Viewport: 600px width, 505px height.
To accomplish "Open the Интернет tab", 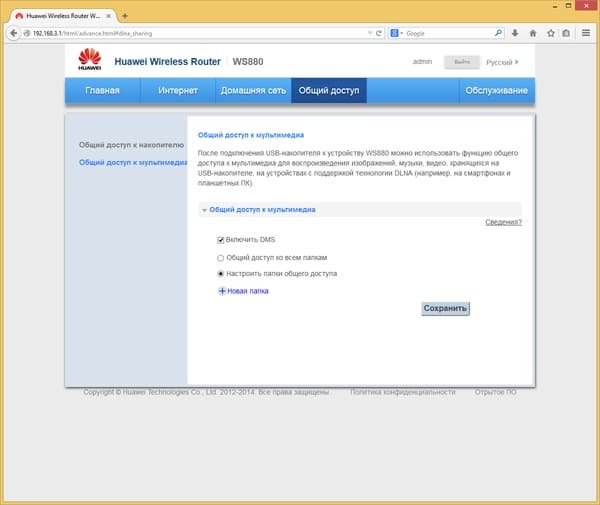I will (178, 91).
